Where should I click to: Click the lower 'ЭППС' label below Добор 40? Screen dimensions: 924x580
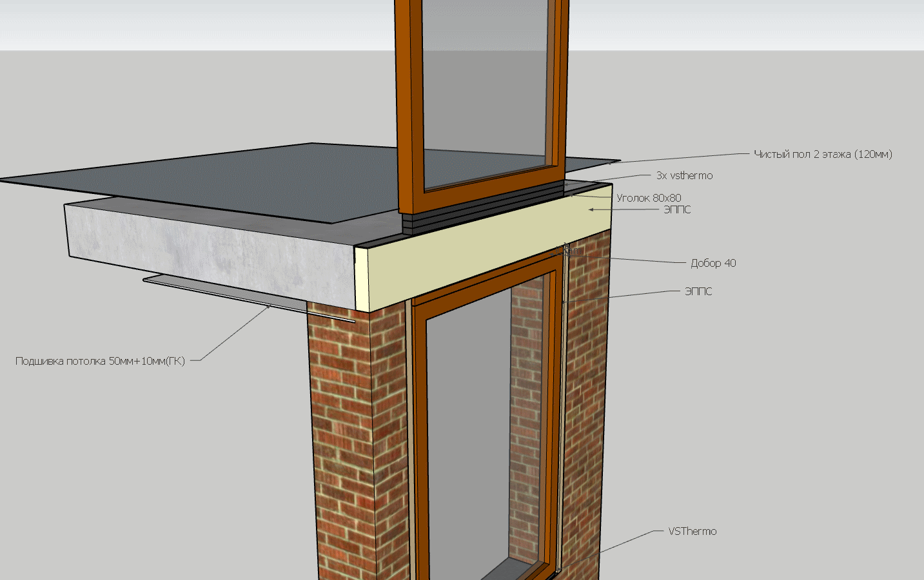tap(698, 291)
